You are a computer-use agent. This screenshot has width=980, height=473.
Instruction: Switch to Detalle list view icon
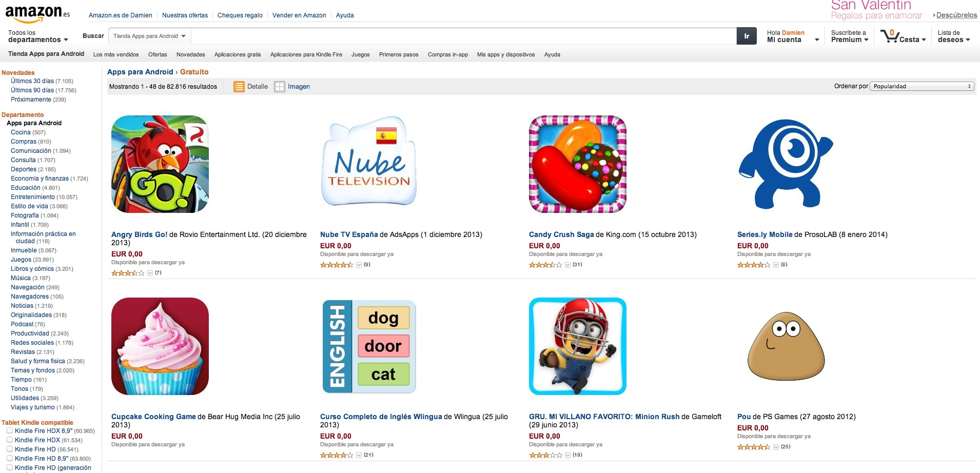[x=239, y=87]
